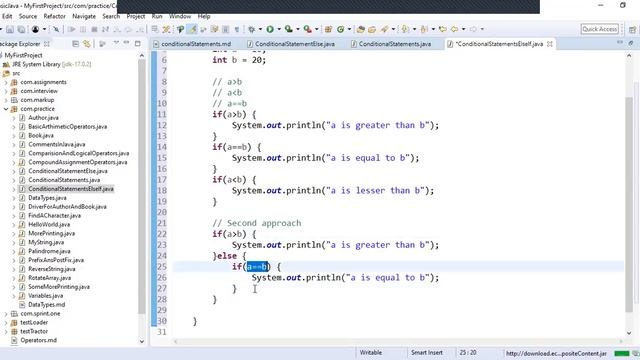This screenshot has width=640, height=360.
Task: Open the Run button dropdown arrow
Action: (x=279, y=29)
